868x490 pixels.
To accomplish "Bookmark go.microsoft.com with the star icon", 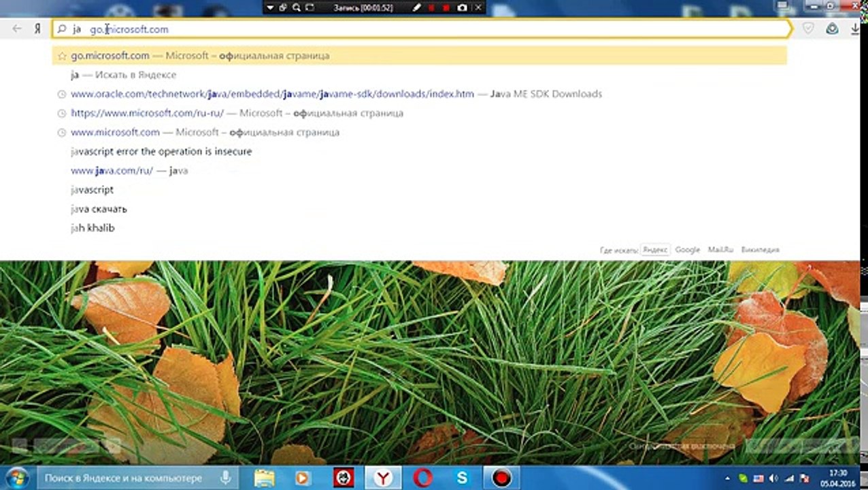I will [x=62, y=56].
